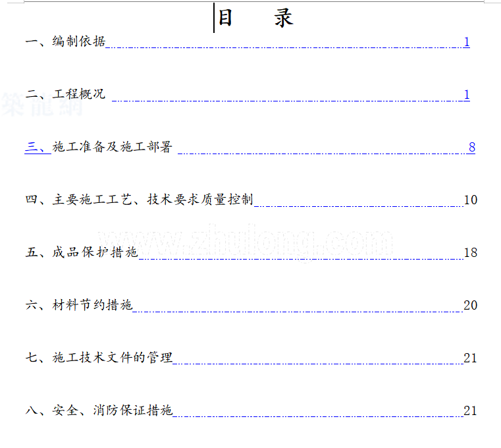
Task: Open entry '一、编制依据'
Action: [x=65, y=42]
